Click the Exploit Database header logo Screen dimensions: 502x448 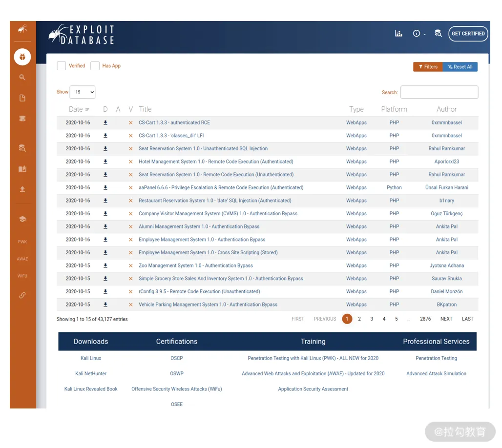tap(82, 34)
